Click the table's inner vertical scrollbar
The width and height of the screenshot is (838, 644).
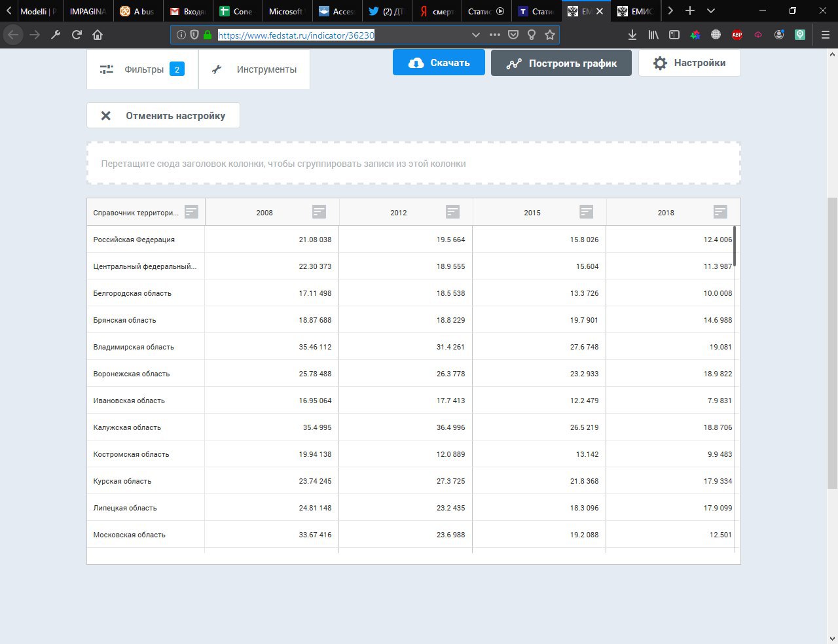click(735, 246)
